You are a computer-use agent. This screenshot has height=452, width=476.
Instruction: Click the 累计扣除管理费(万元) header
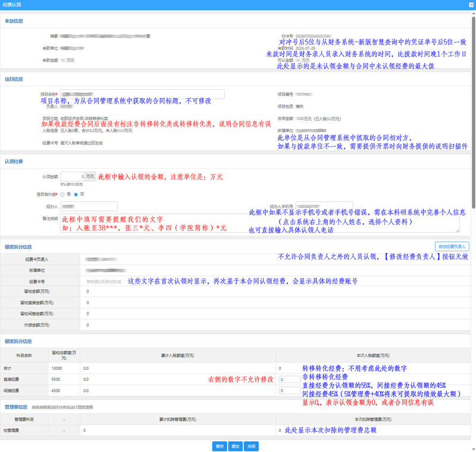[178, 419]
